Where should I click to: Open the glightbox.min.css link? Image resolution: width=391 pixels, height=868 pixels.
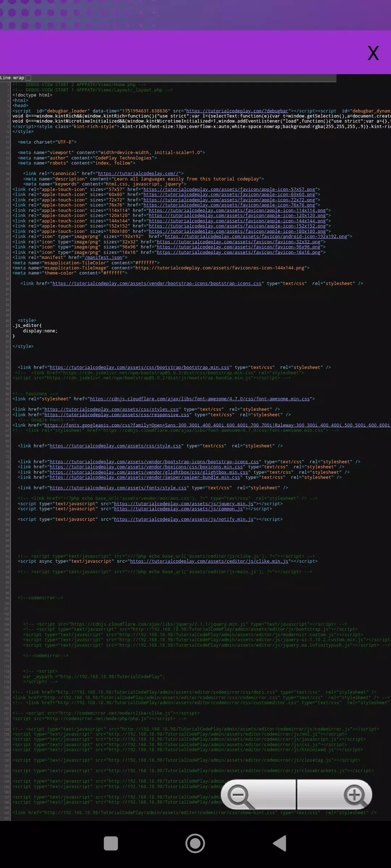(x=149, y=472)
